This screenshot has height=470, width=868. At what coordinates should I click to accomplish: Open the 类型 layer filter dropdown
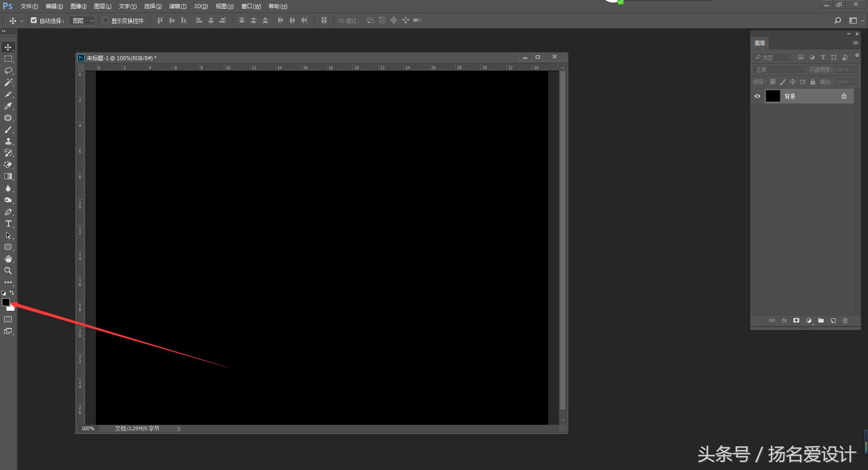click(x=772, y=57)
